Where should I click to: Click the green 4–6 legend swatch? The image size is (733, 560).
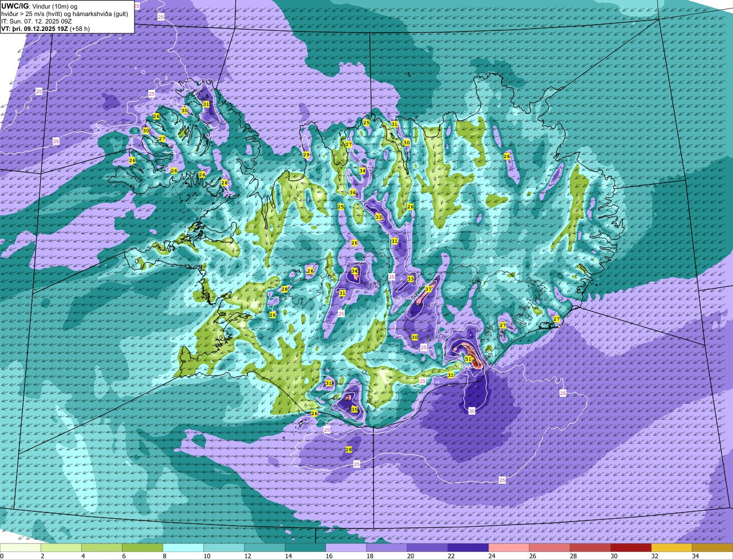(x=102, y=548)
